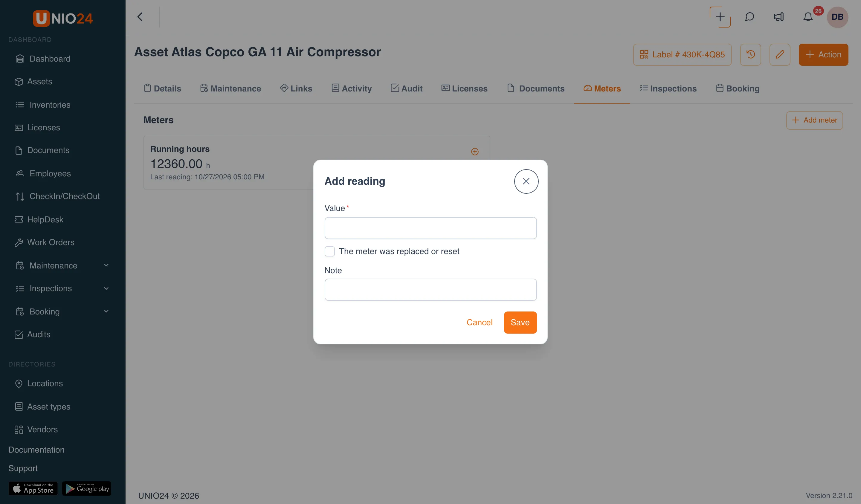Click the asset history icon button
The height and width of the screenshot is (504, 861).
[750, 55]
